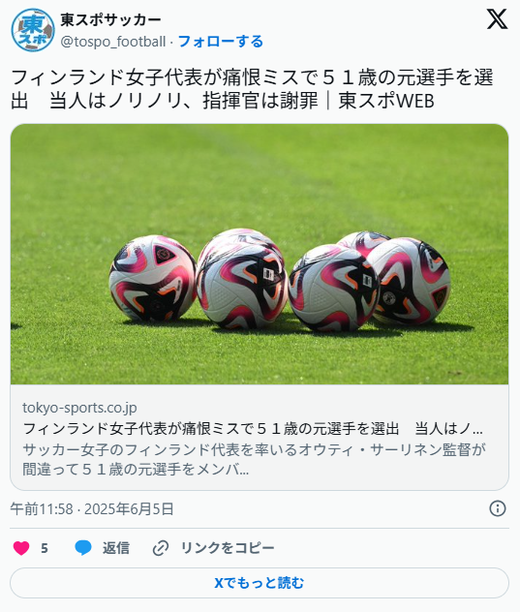Viewport: 520px width, 612px height.
Task: Open the info icon beside the post date
Action: 497,509
